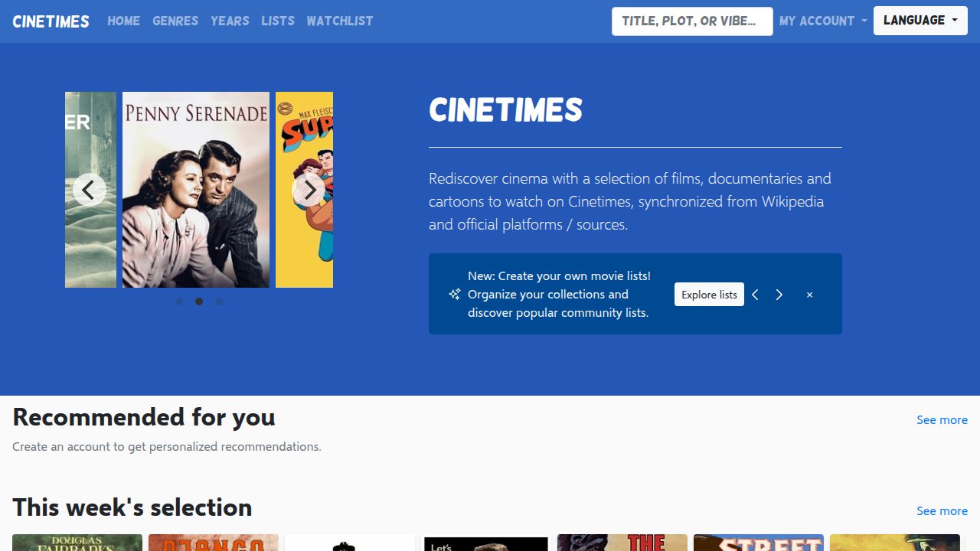Screen dimensions: 980x551
Task: Click the Cinetimes logo in navbar
Action: (x=51, y=21)
